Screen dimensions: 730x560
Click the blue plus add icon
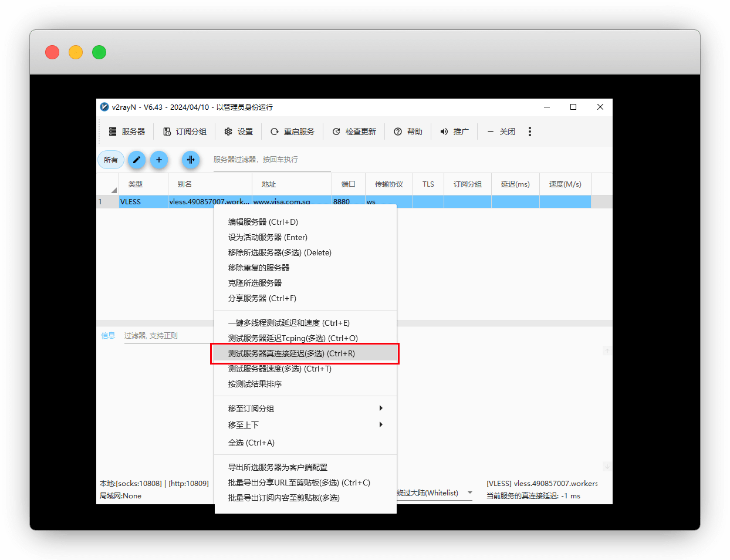pos(159,160)
